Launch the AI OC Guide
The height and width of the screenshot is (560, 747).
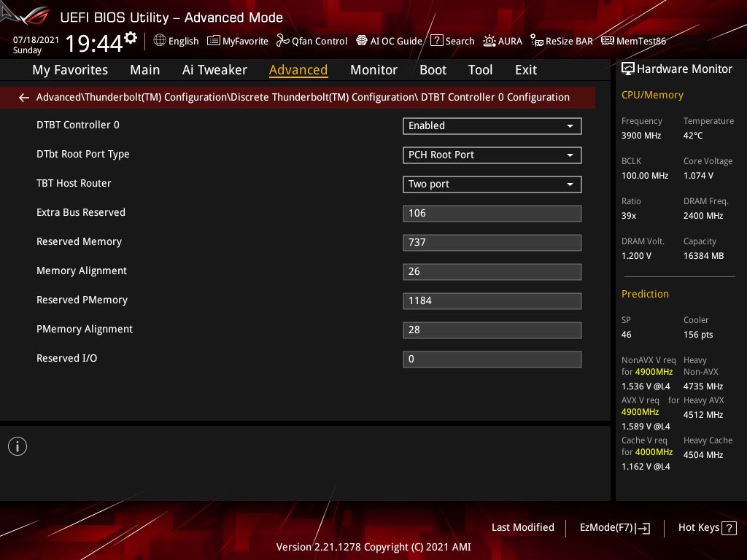coord(389,41)
